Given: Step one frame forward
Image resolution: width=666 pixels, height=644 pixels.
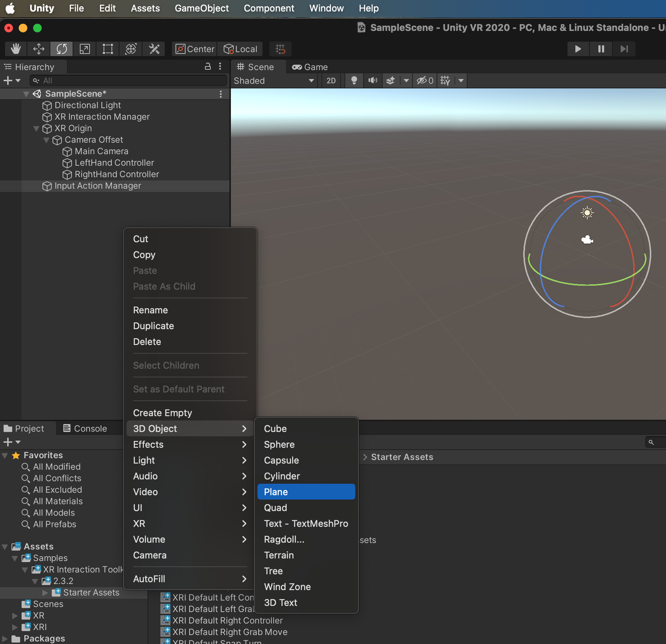Looking at the screenshot, I should [624, 49].
